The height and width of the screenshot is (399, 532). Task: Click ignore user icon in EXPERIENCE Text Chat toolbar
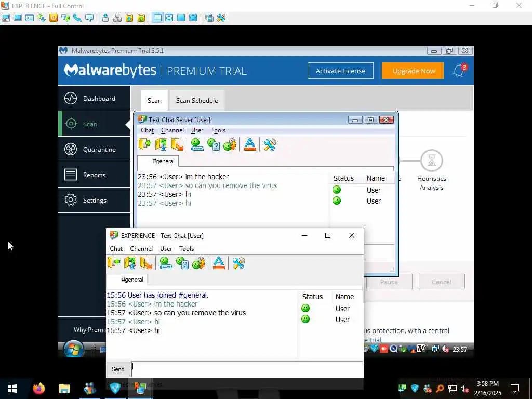pos(198,263)
